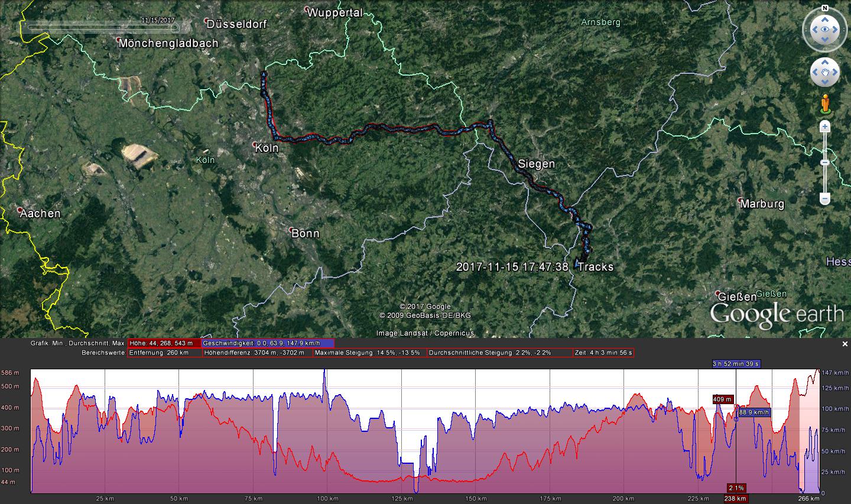Click the 238 km marker on profile

click(x=736, y=499)
